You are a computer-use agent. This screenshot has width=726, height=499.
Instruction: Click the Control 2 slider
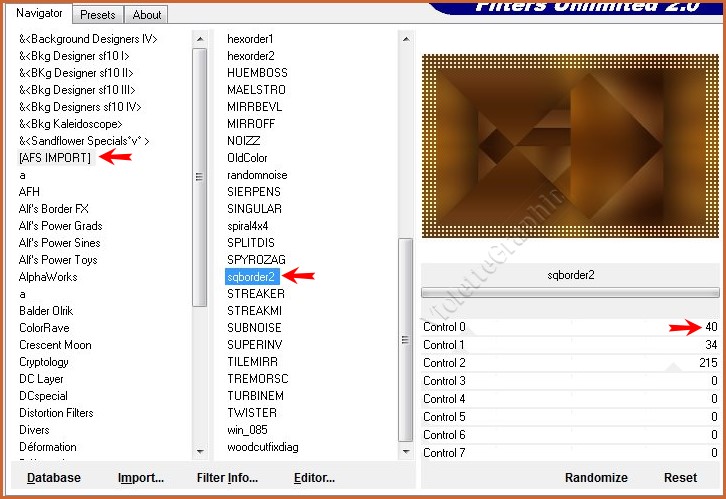[x=570, y=363]
